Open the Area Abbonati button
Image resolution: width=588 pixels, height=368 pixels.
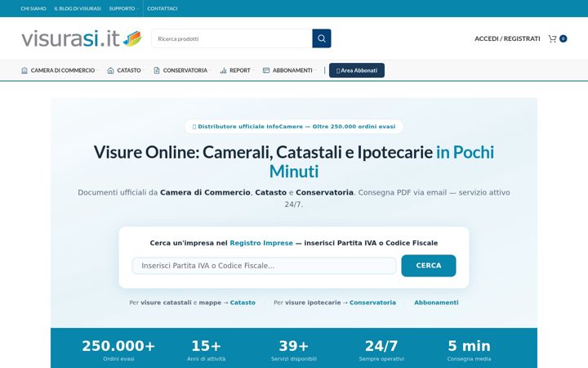tap(357, 70)
